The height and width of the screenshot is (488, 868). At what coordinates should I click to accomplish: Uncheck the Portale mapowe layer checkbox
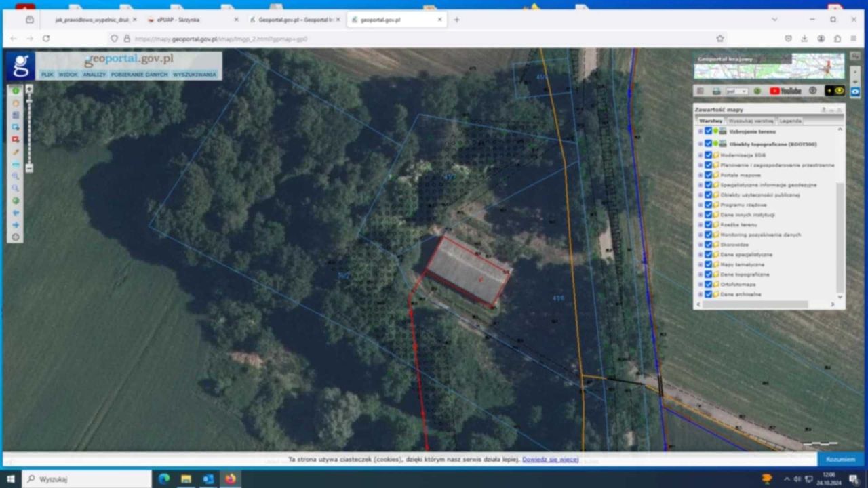(709, 175)
